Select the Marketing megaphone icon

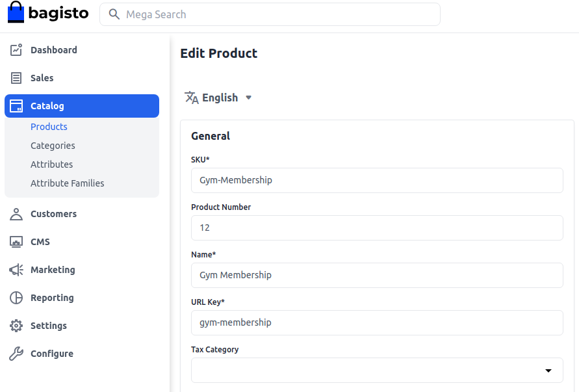pyautogui.click(x=16, y=269)
